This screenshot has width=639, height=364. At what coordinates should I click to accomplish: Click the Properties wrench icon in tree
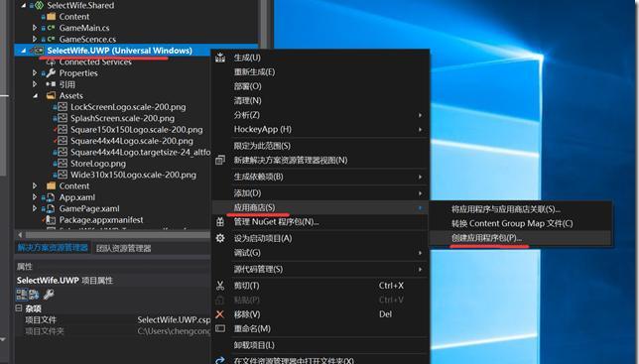tap(51, 73)
